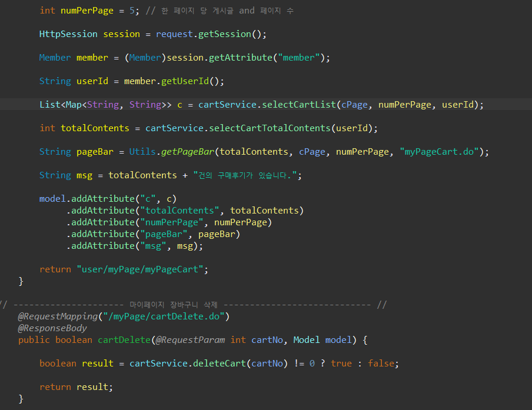The height and width of the screenshot is (410, 532).
Task: Click the List type keyword
Action: pos(50,105)
